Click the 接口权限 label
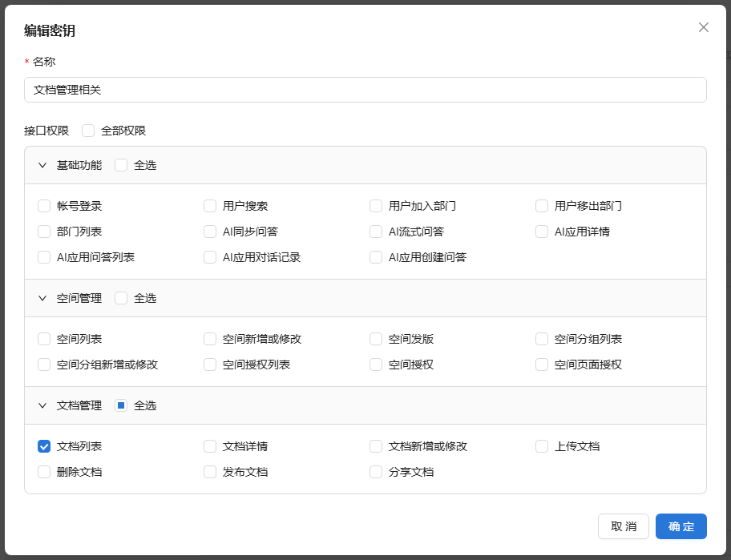The height and width of the screenshot is (560, 731). pos(46,131)
